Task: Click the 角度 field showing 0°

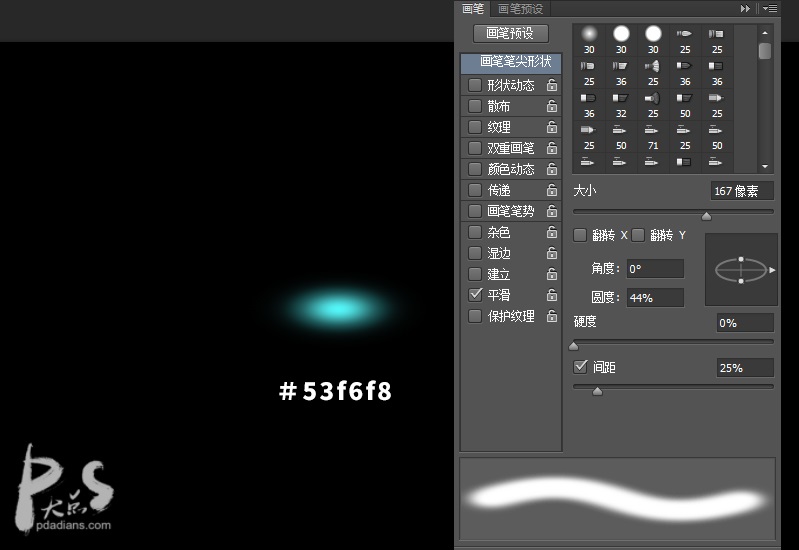Action: [x=655, y=269]
